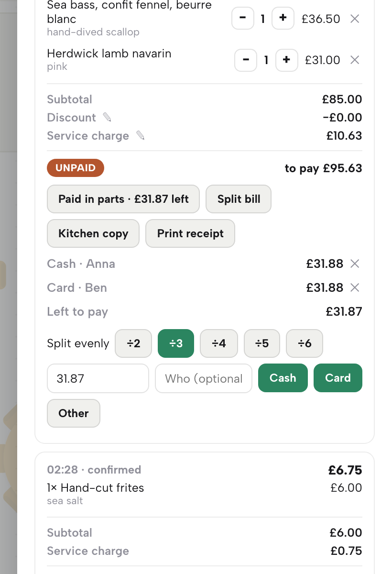Image resolution: width=392 pixels, height=574 pixels.
Task: Collapse the Paid in parts section
Action: click(x=123, y=199)
